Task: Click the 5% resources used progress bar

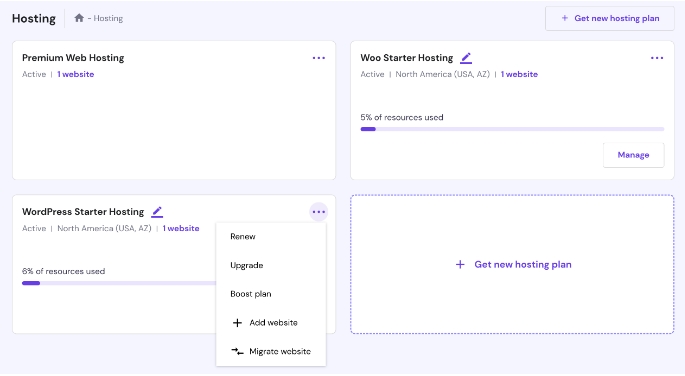Action: click(x=512, y=129)
